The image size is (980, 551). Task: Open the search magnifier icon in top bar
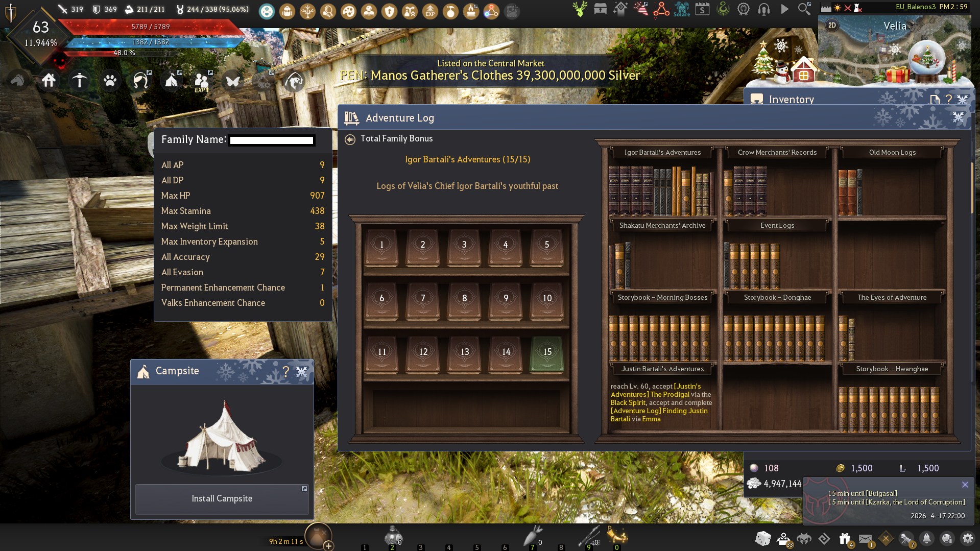804,9
